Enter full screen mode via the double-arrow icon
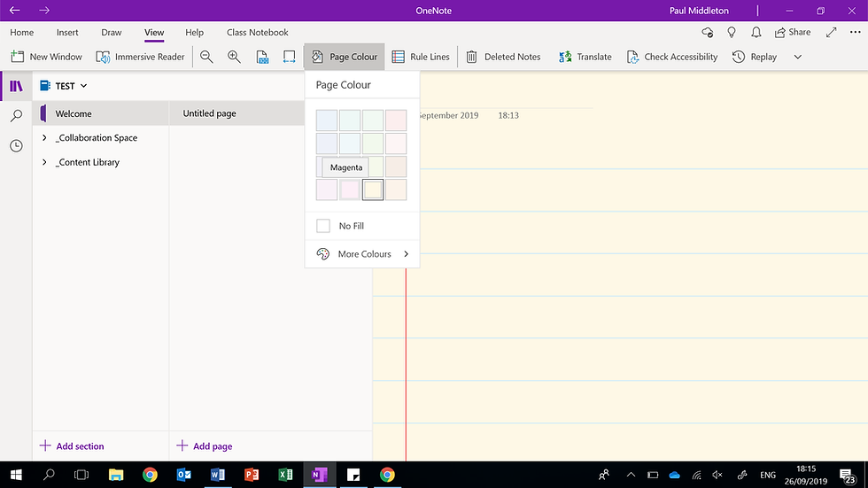The height and width of the screenshot is (488, 868). tap(831, 32)
